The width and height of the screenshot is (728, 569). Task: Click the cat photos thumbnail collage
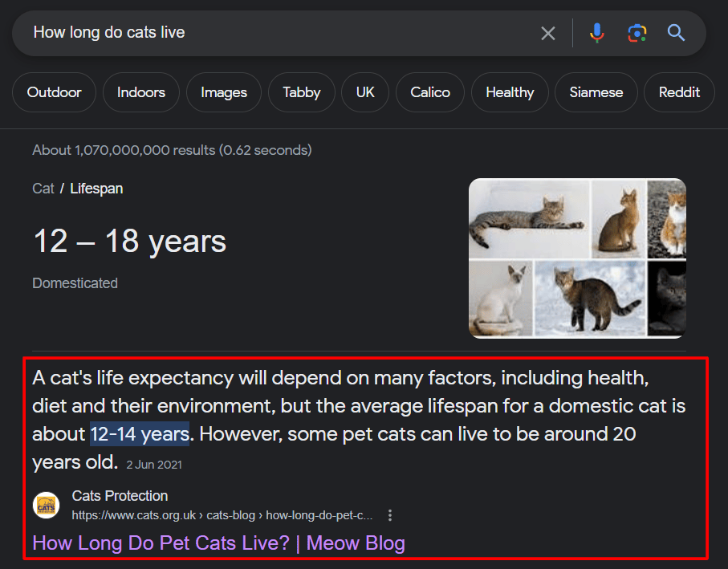pyautogui.click(x=576, y=258)
